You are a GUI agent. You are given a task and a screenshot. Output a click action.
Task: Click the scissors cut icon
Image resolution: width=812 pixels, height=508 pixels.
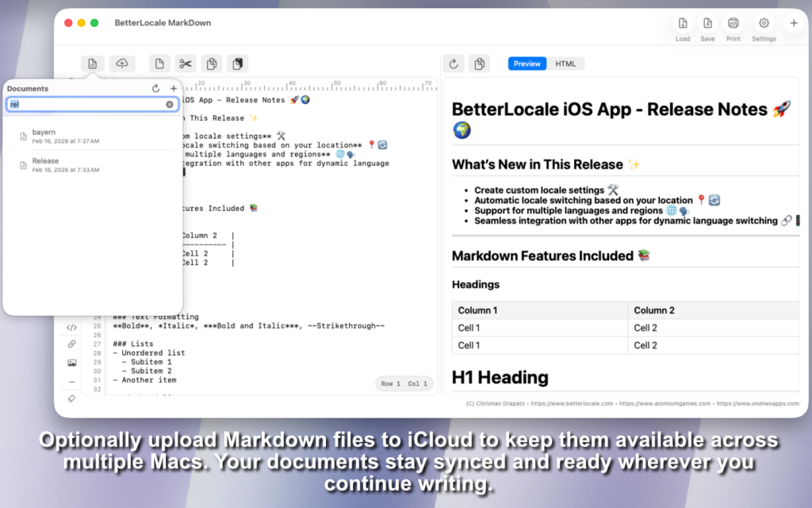click(186, 63)
